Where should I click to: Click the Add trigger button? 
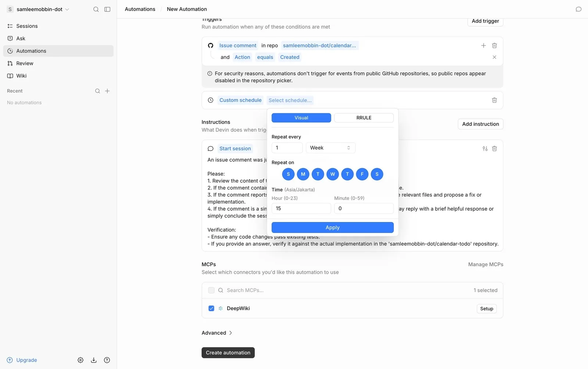[x=485, y=21]
